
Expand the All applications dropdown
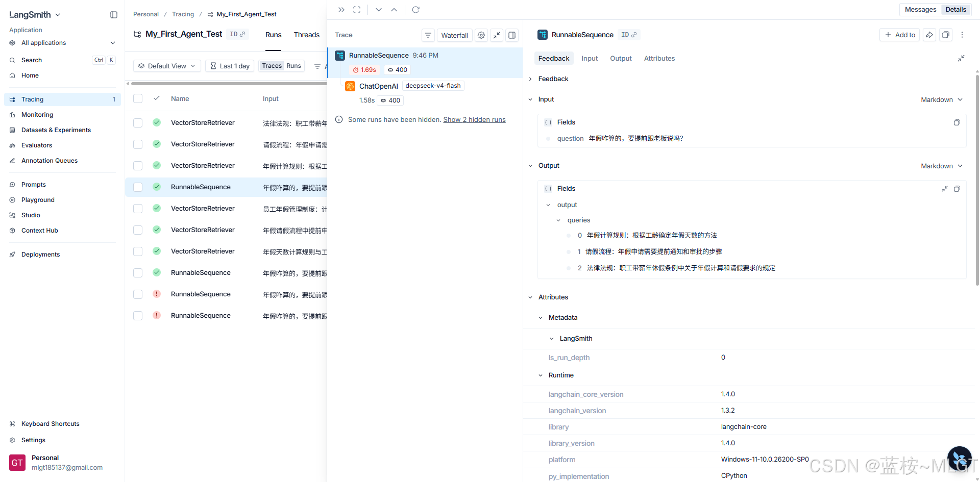(62, 43)
